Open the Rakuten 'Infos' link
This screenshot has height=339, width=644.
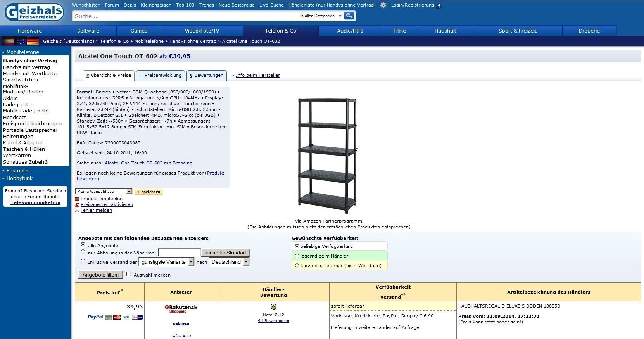pyautogui.click(x=176, y=336)
